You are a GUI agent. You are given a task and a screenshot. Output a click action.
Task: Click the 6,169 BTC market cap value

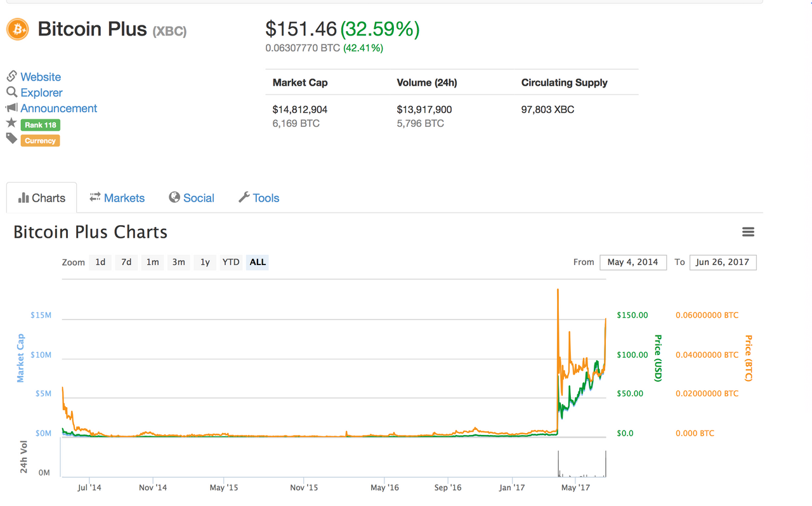click(x=296, y=124)
